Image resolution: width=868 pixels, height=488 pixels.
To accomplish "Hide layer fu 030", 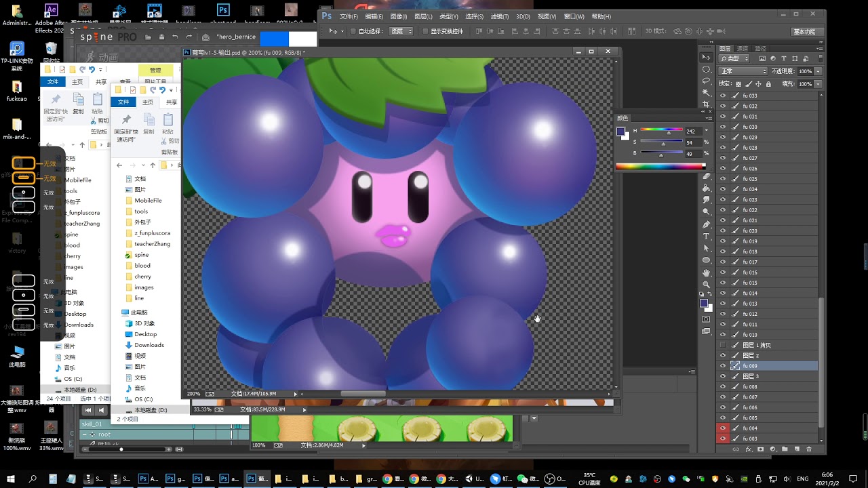I will pos(722,127).
